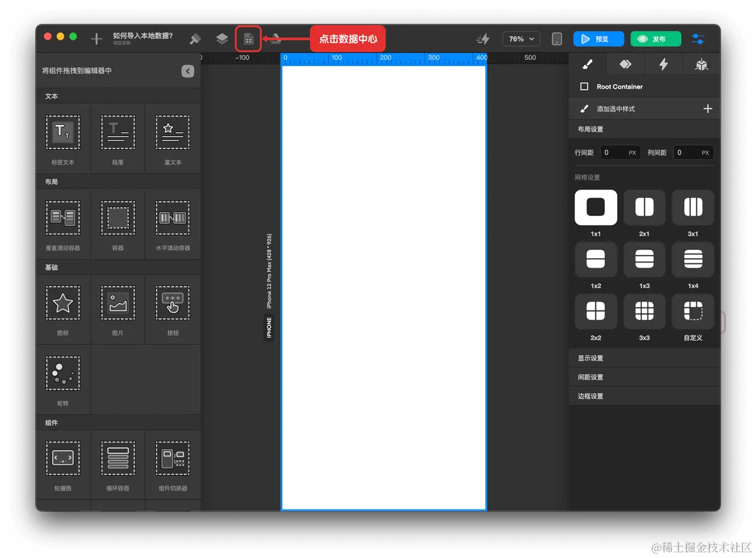Click the plus to add 选中样式
The image size is (756, 558).
coord(707,109)
